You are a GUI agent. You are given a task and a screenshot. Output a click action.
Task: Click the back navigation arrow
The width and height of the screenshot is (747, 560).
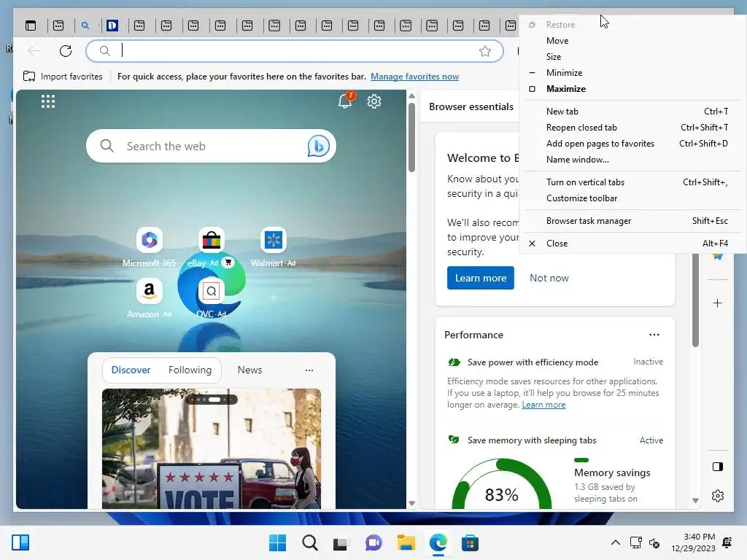[34, 50]
